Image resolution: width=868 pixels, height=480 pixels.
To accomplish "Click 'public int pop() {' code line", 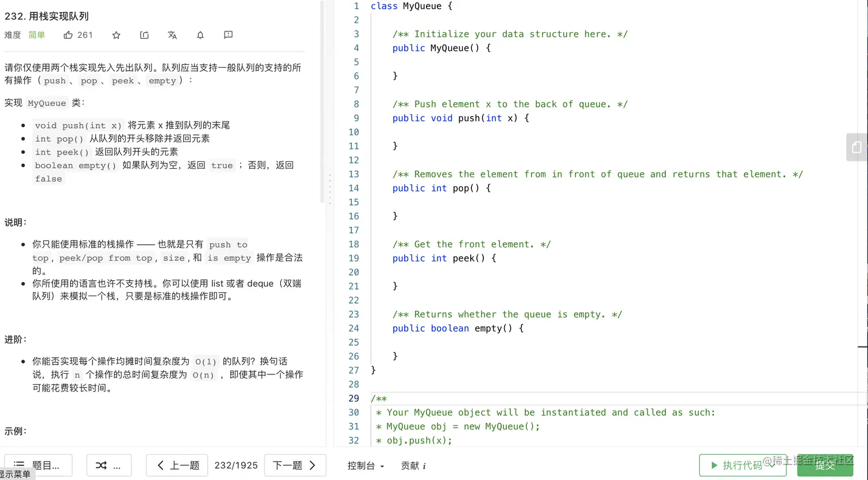I will [x=441, y=188].
